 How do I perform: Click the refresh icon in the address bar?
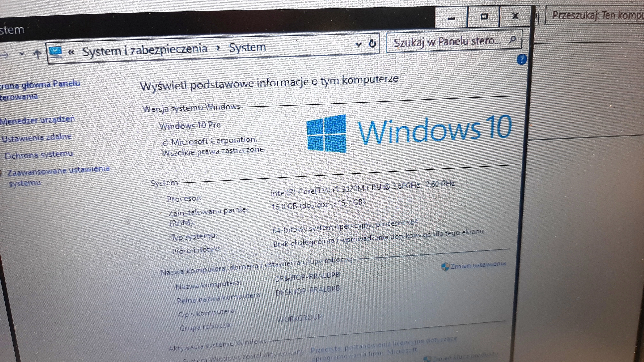coord(372,43)
